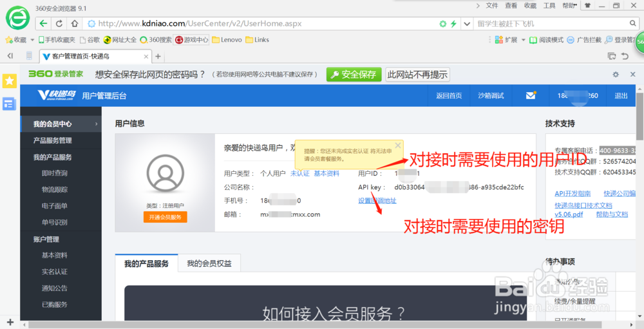
Task: Click the sidebar yellow star favorites icon
Action: (10, 80)
